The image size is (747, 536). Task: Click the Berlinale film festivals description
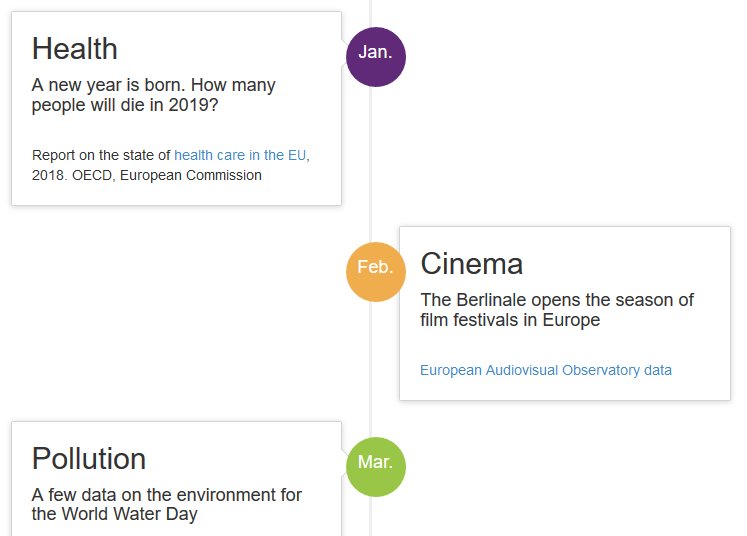point(557,310)
